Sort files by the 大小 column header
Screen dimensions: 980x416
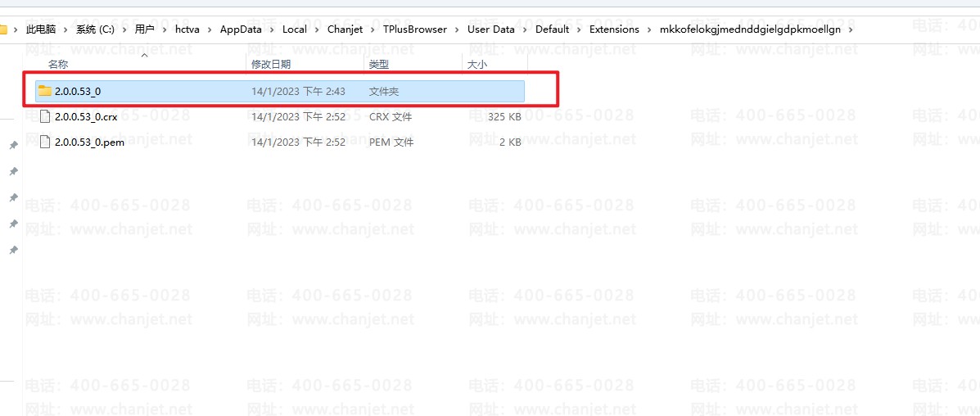[476, 64]
